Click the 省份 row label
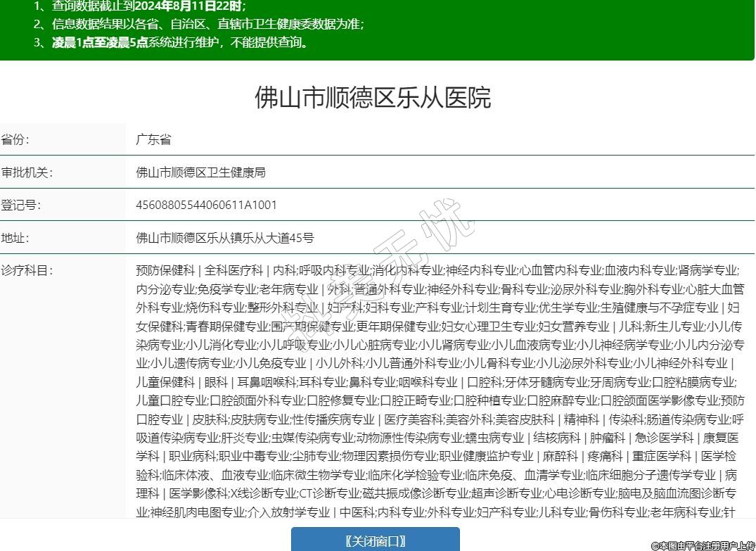The width and height of the screenshot is (756, 551). click(15, 139)
